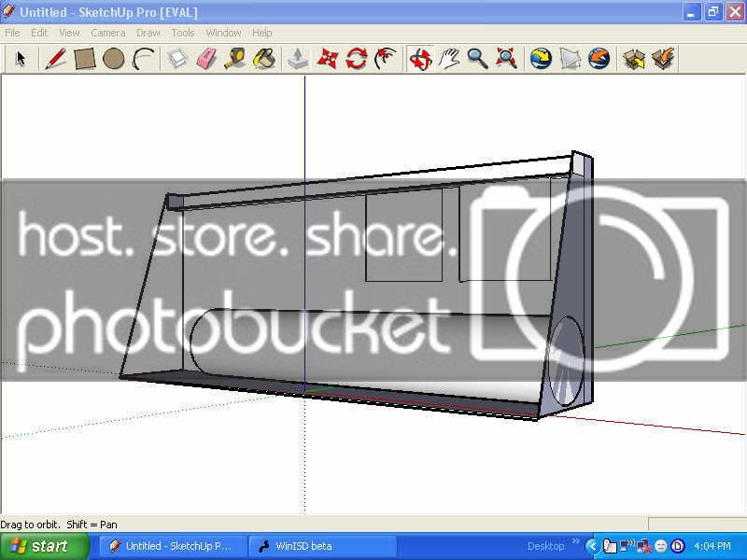747x560 pixels.
Task: Switch to WinISD beta taskbar button
Action: [x=323, y=546]
